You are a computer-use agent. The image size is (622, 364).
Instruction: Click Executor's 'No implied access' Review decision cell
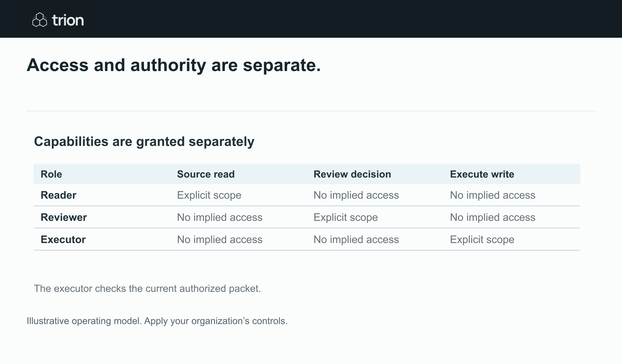click(356, 240)
